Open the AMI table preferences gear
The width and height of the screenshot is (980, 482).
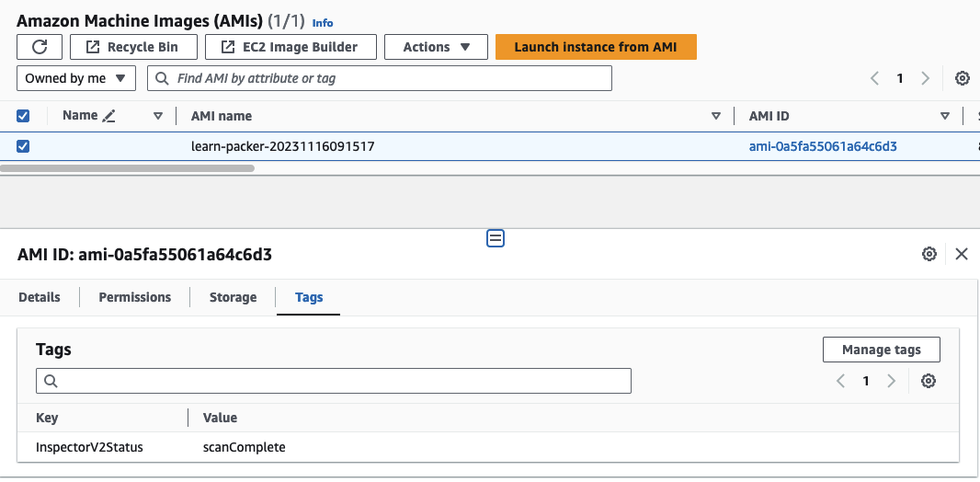[962, 78]
